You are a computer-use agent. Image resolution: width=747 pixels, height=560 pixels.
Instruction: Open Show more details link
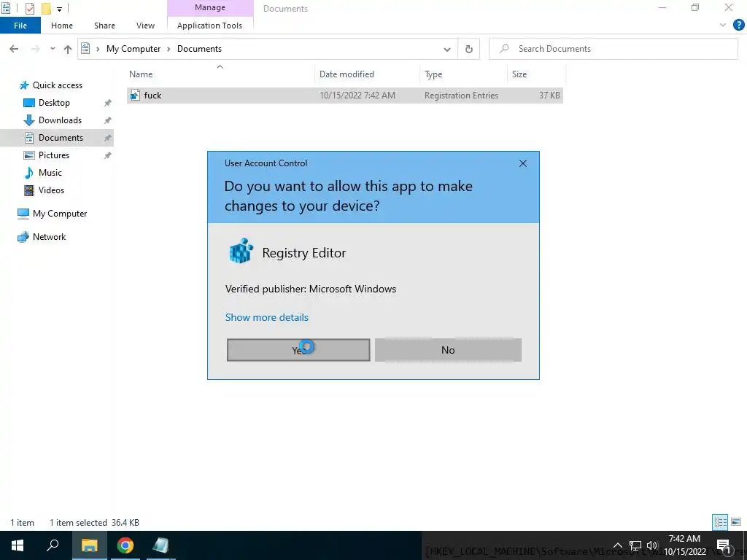click(x=267, y=317)
